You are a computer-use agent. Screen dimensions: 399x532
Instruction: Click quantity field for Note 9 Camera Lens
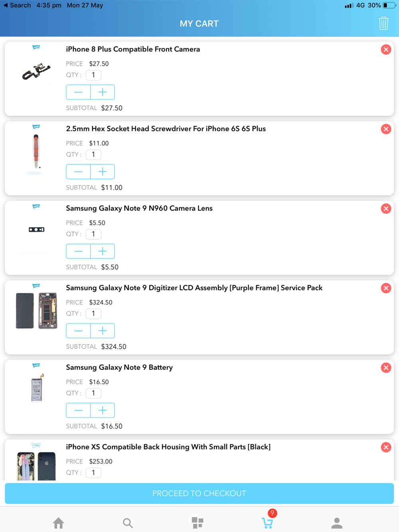pos(93,234)
